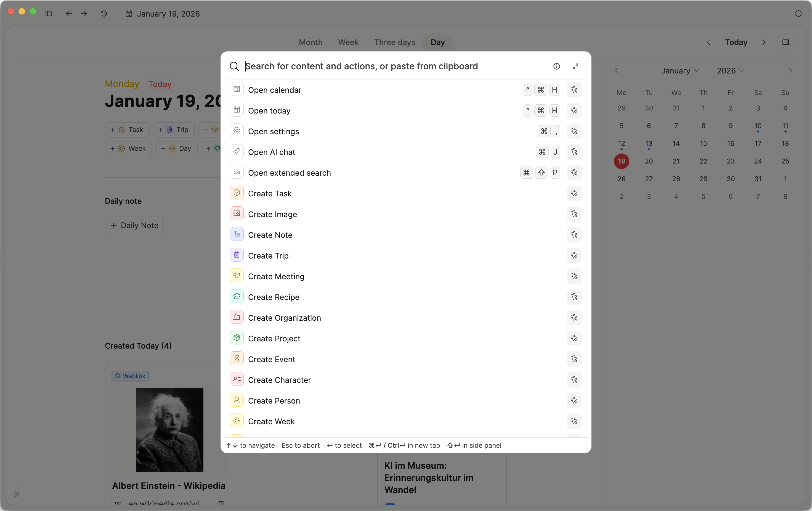Screen dimensions: 812x511
Task: Focus the search content input field
Action: tap(361, 66)
